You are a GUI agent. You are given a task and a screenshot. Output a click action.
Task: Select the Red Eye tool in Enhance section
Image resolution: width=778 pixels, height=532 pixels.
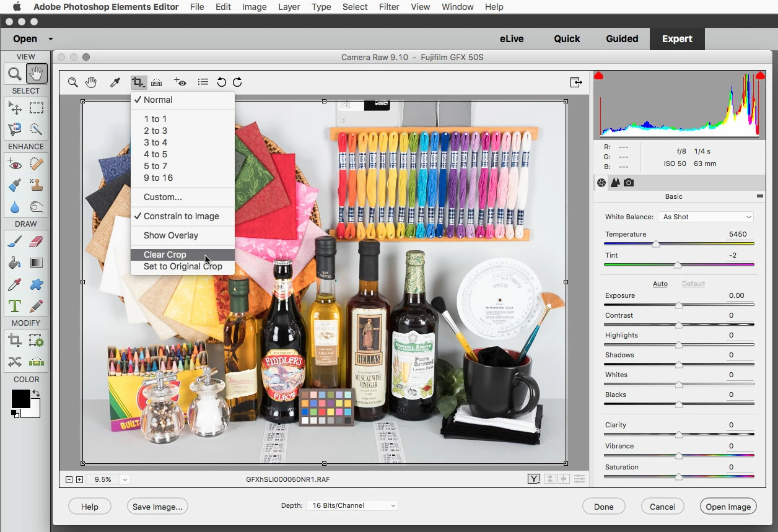[15, 164]
